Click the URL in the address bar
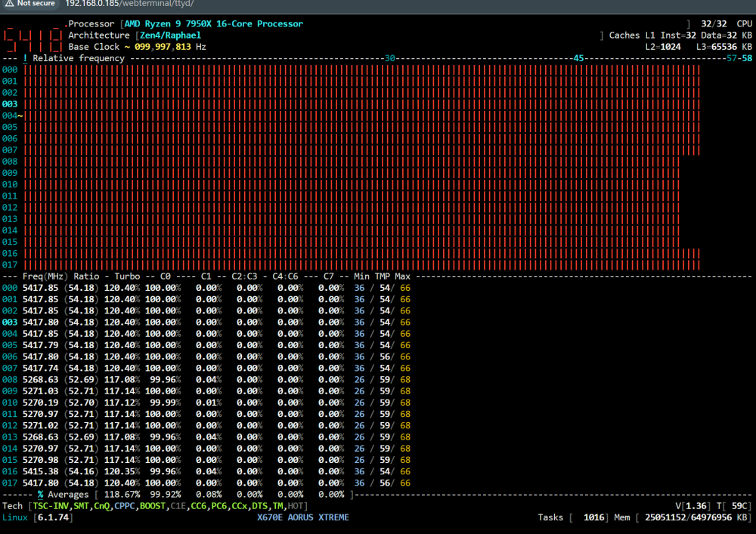The image size is (756, 534). tap(129, 4)
